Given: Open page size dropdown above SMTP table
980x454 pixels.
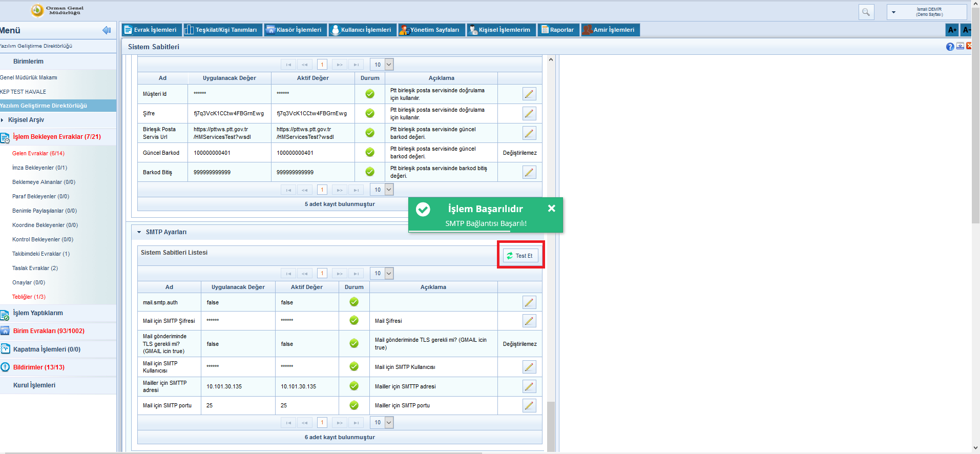Looking at the screenshot, I should pyautogui.click(x=389, y=273).
